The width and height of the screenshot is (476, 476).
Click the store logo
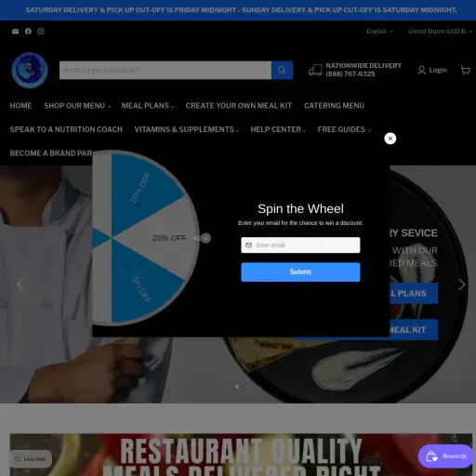[30, 70]
